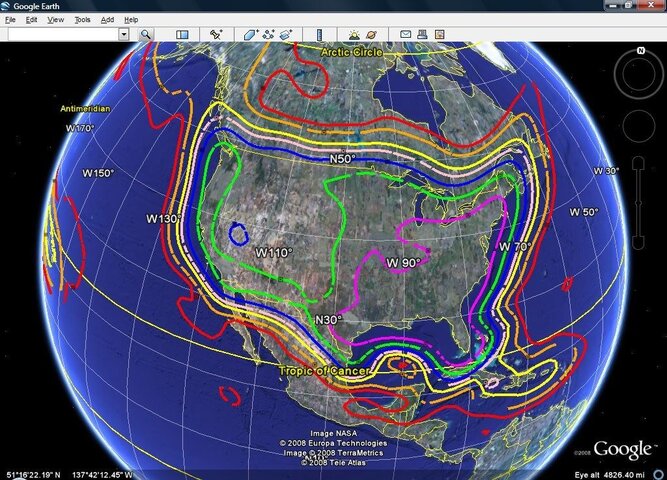The width and height of the screenshot is (667, 480).
Task: Click the W 30° longitude label
Action: (606, 171)
